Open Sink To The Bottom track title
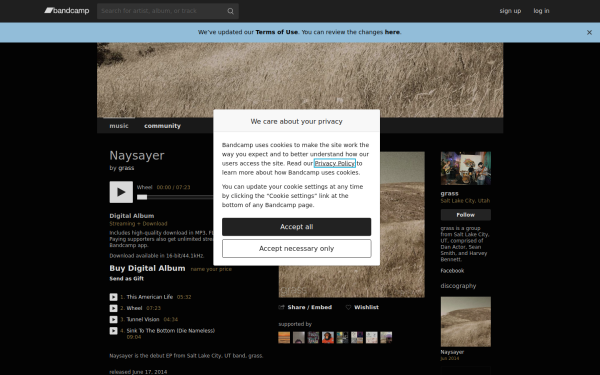 pos(171,331)
